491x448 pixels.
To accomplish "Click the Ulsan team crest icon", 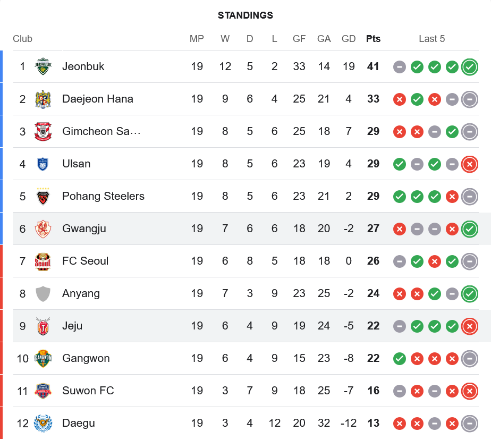I will [43, 164].
